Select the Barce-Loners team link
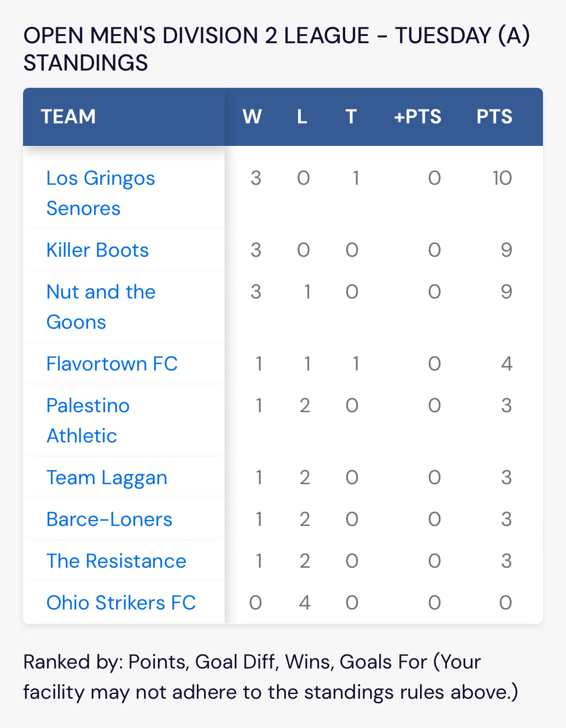 point(109,519)
